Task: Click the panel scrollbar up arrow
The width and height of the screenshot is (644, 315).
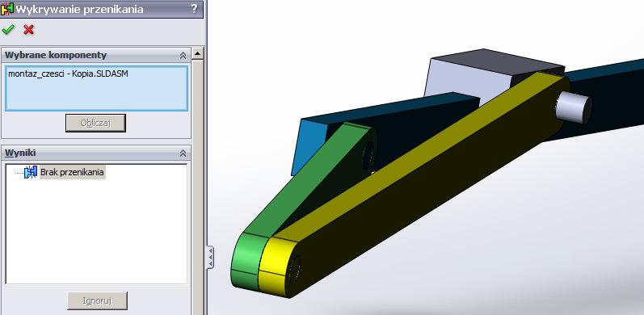Action: point(198,53)
